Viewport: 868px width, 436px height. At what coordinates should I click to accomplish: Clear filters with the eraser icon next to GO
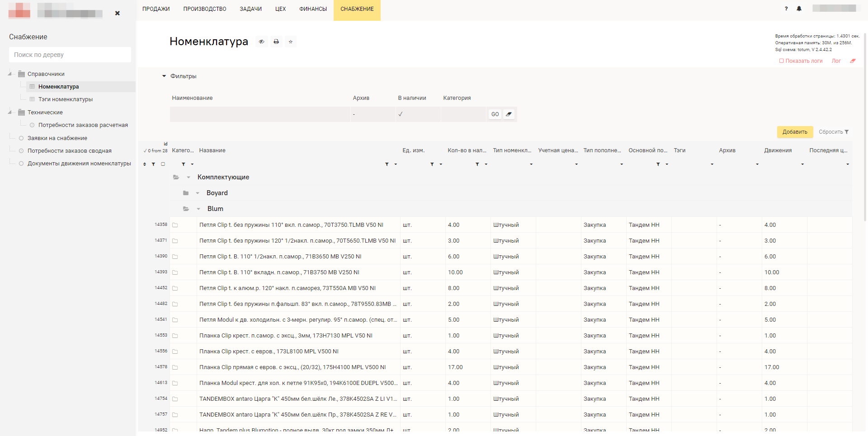(x=509, y=114)
